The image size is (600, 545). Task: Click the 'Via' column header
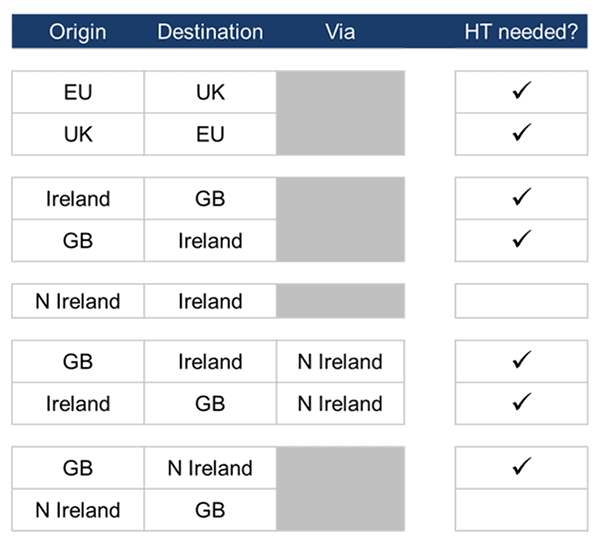pos(340,32)
